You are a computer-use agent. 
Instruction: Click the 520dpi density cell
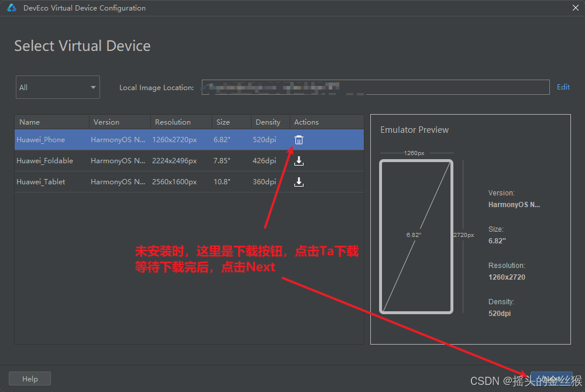[x=264, y=140]
